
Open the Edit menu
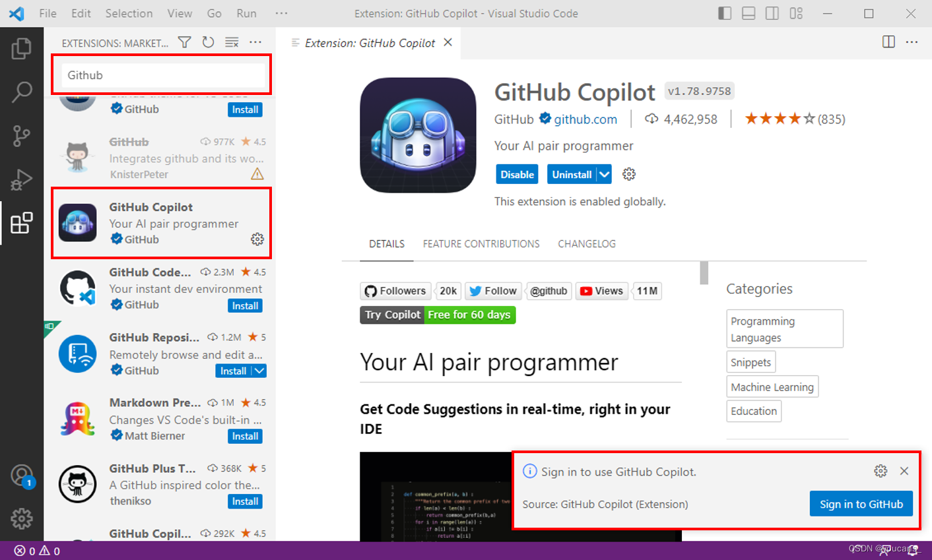pos(81,13)
